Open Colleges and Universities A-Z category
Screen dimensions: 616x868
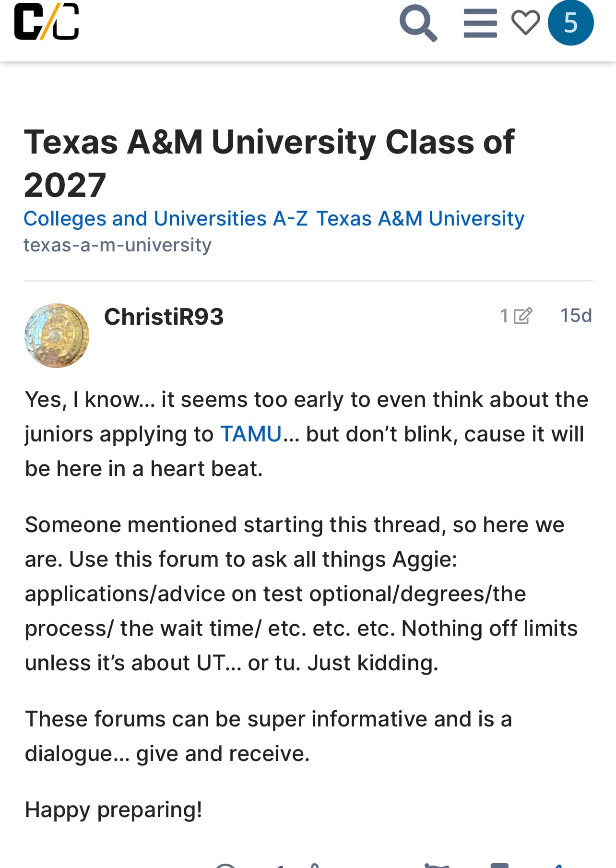pyautogui.click(x=166, y=219)
